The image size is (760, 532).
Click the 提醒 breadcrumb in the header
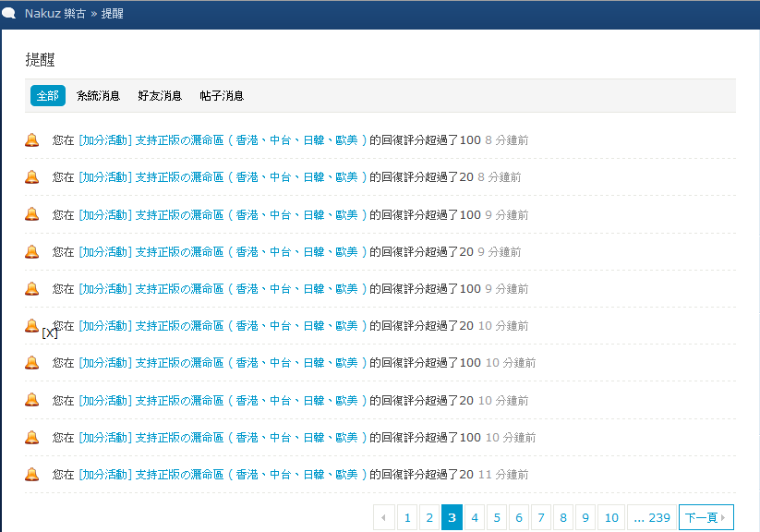112,14
